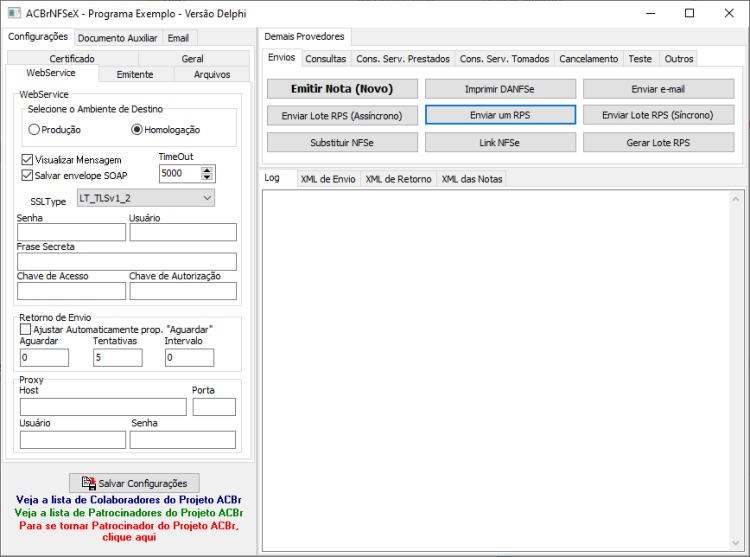Click the Salvar Configurações save icon button
The image size is (750, 557).
coord(134,483)
